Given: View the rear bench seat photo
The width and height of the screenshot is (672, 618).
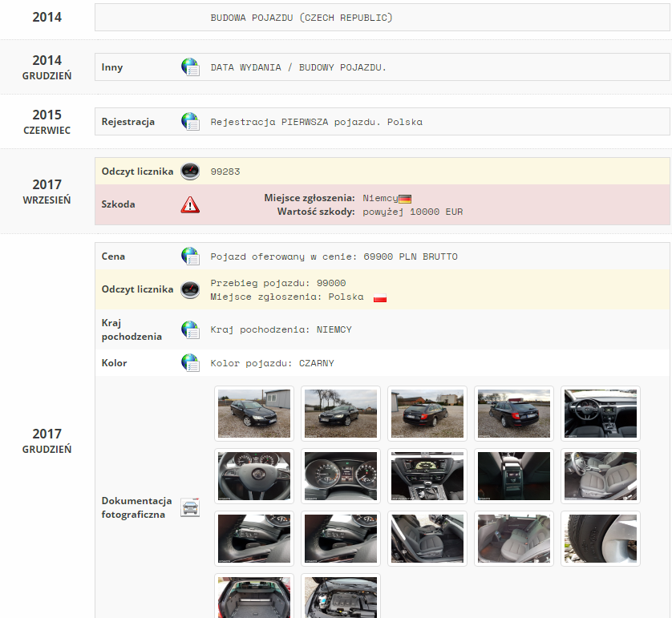Looking at the screenshot, I should [x=514, y=539].
